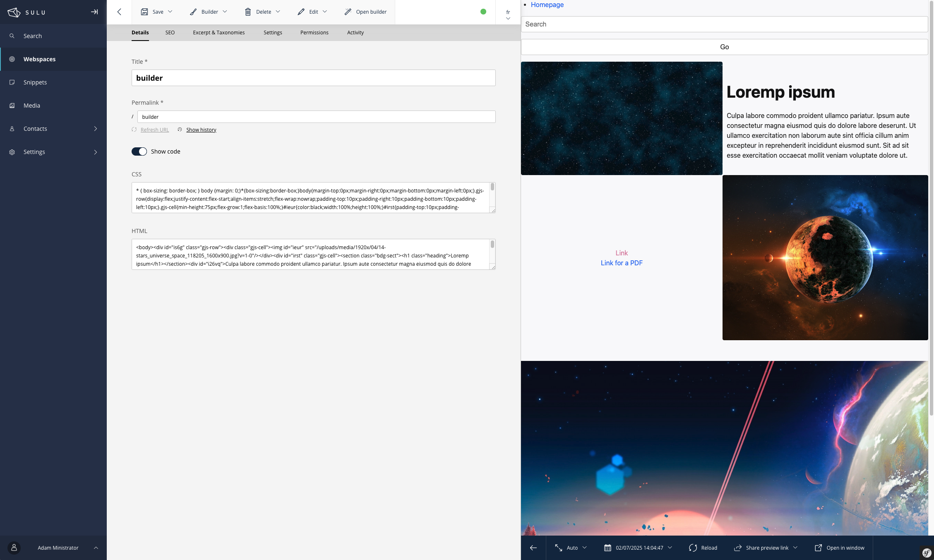Screen dimensions: 934x560
Task: Click the Show history link
Action: 201,130
